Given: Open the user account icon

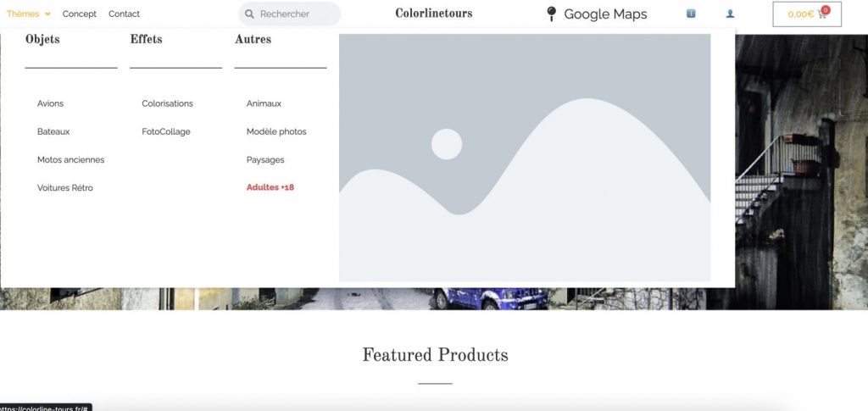Looking at the screenshot, I should 731,14.
